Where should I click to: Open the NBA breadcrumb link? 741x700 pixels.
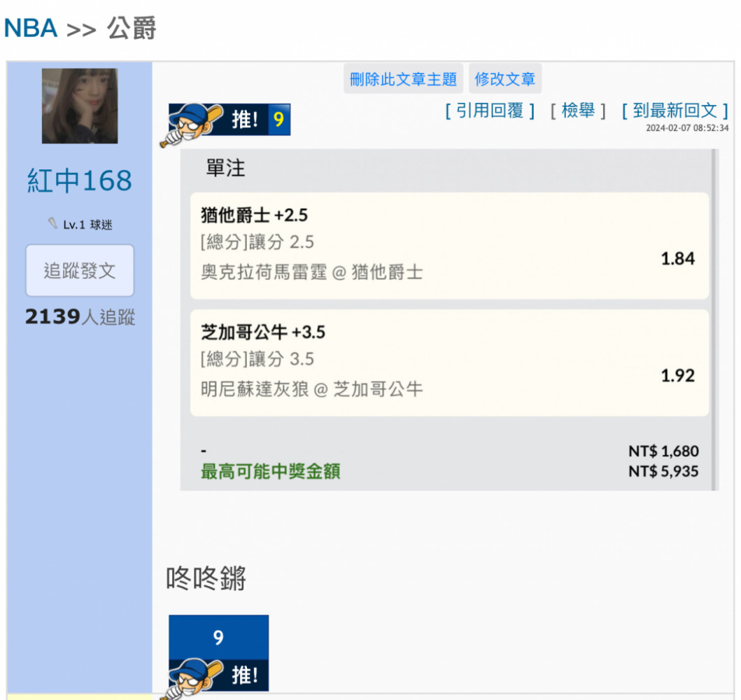31,29
